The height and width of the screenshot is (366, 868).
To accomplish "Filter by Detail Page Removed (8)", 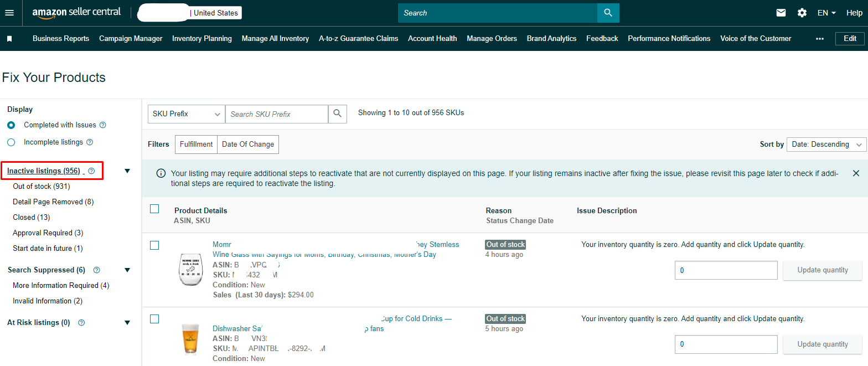I will (53, 202).
